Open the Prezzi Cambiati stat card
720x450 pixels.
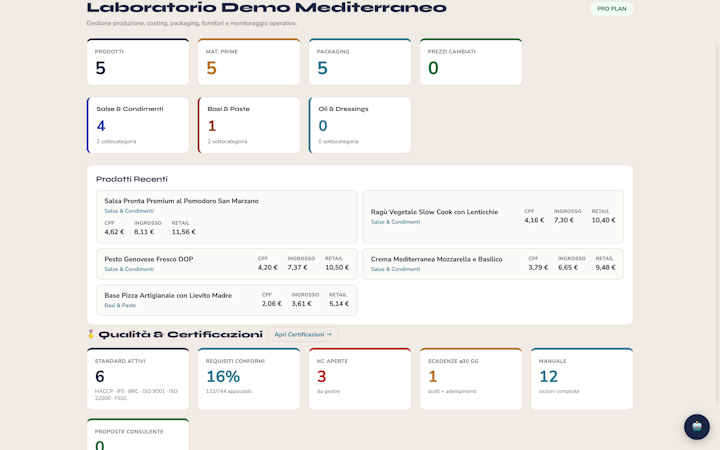pyautogui.click(x=471, y=62)
